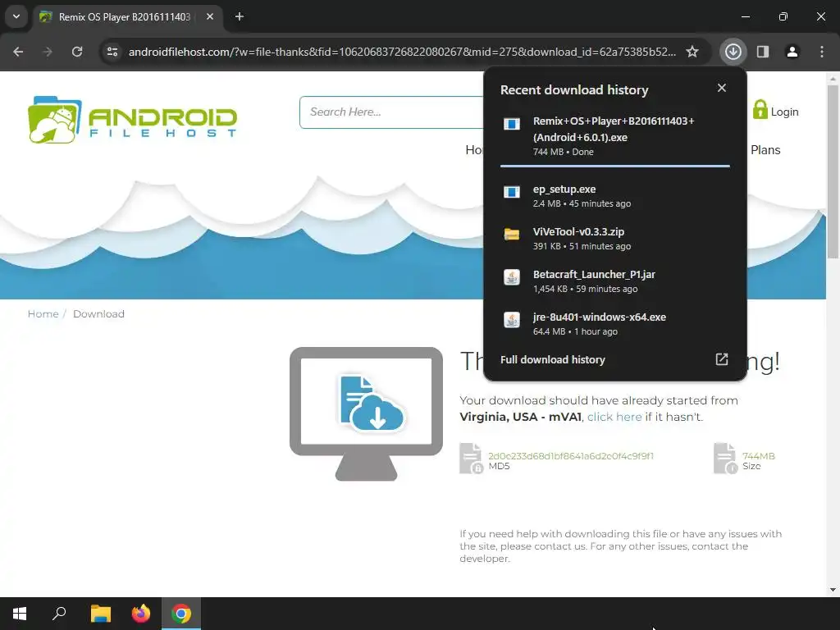Click the Android File Host logo

click(x=132, y=120)
